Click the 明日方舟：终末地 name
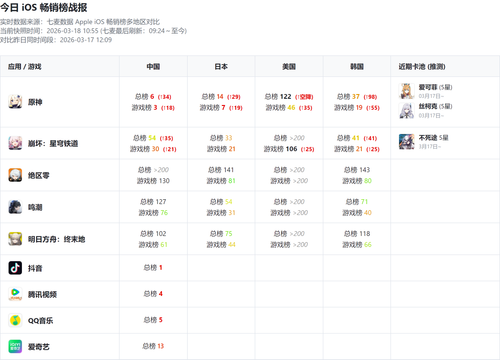Image resolution: width=500 pixels, height=360 pixels. tap(57, 239)
